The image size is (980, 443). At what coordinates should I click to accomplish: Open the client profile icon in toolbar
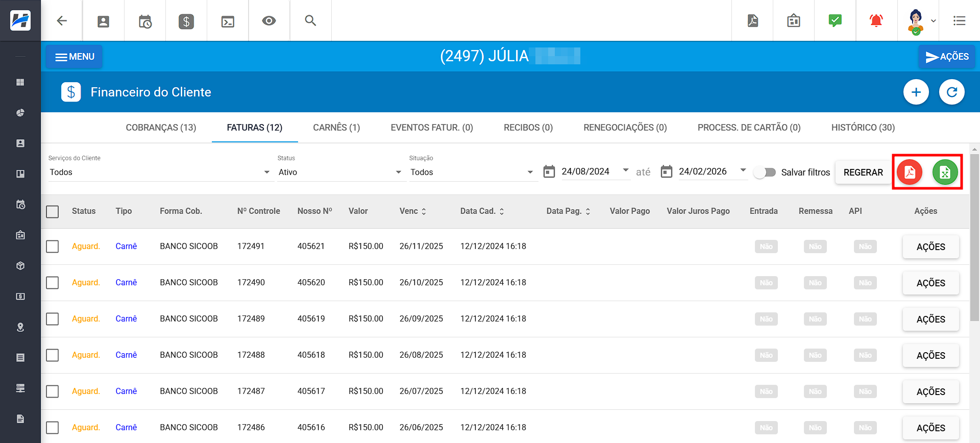[x=104, y=21]
